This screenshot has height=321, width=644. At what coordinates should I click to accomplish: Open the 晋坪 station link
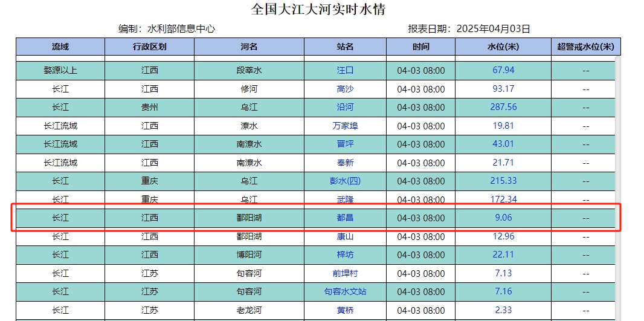[345, 144]
